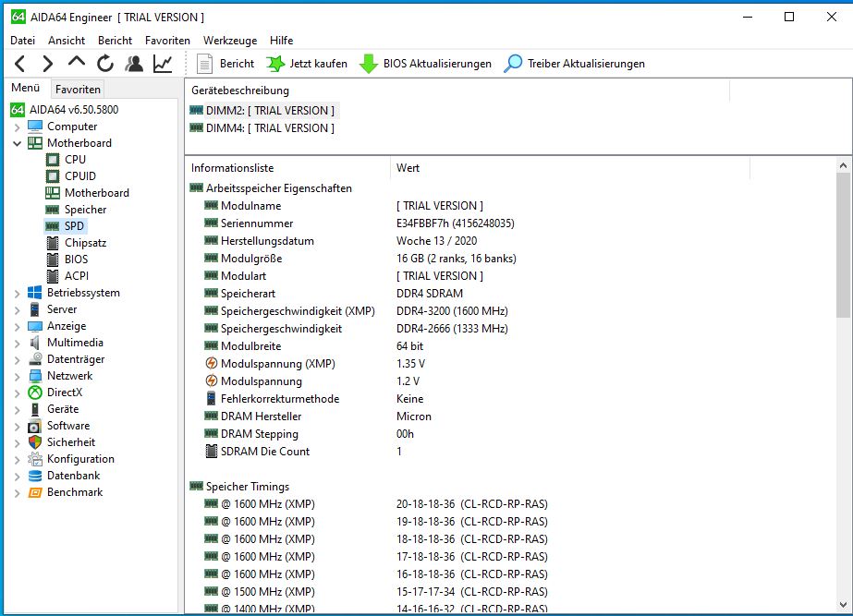Switch to the Menü tab in sidebar
853x616 pixels.
(26, 88)
